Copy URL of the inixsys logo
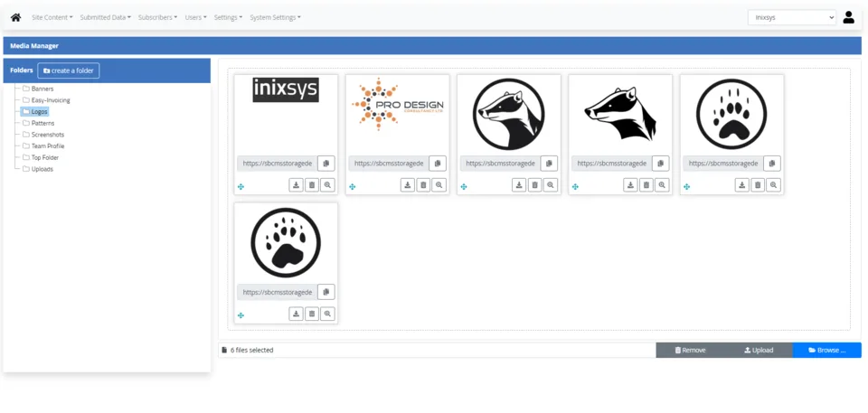 click(x=326, y=164)
